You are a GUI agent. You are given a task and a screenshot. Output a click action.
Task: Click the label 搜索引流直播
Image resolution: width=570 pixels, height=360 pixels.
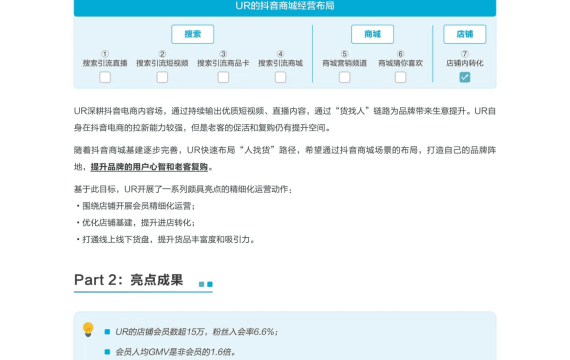(105, 63)
